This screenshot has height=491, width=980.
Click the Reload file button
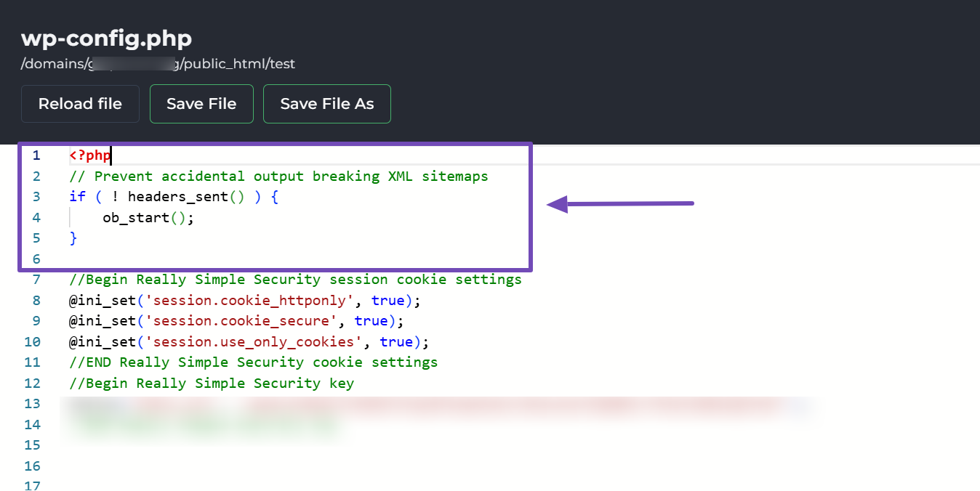pos(80,104)
